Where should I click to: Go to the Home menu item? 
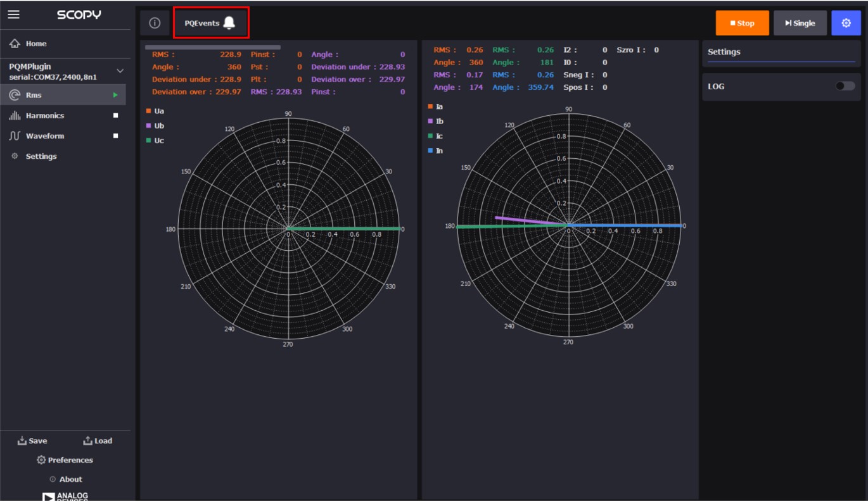click(x=30, y=44)
